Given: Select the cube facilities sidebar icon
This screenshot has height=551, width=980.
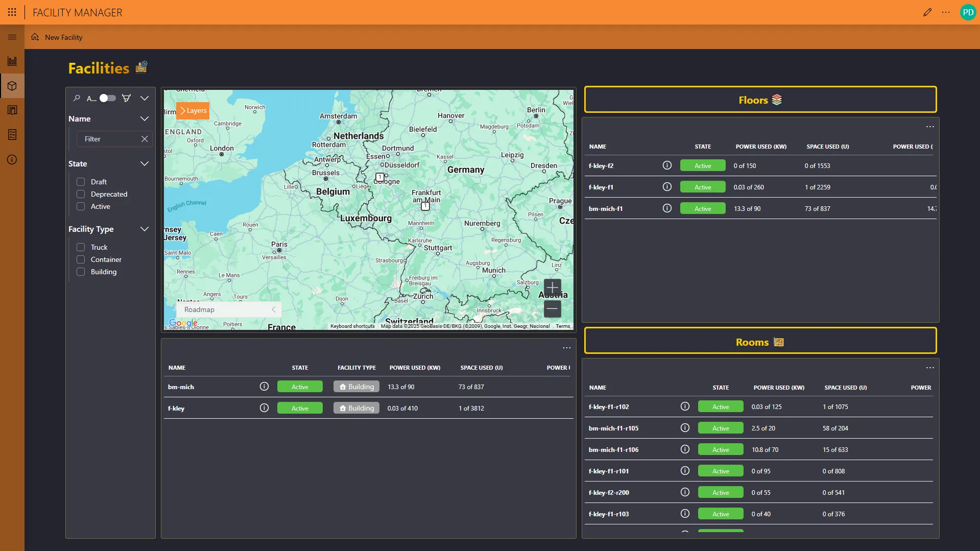Looking at the screenshot, I should click(12, 86).
